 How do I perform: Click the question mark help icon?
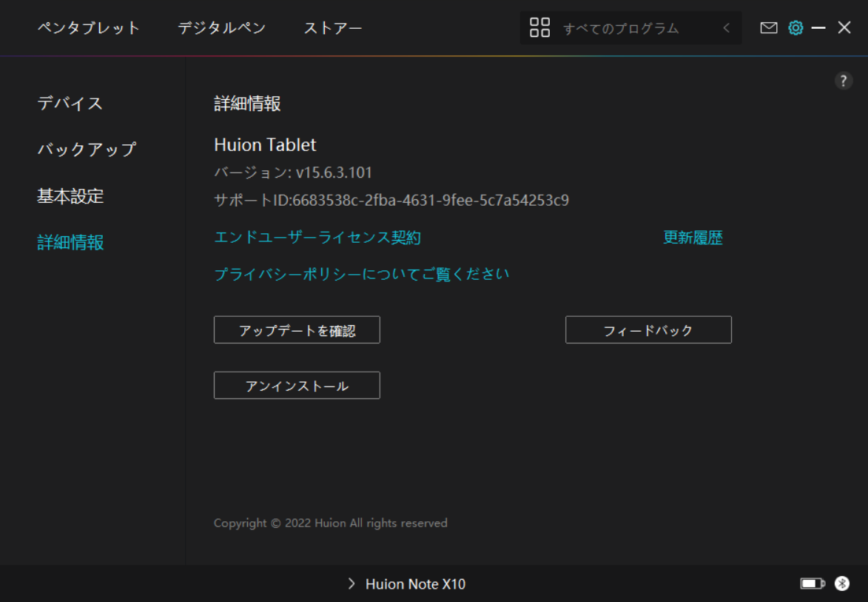tap(844, 81)
